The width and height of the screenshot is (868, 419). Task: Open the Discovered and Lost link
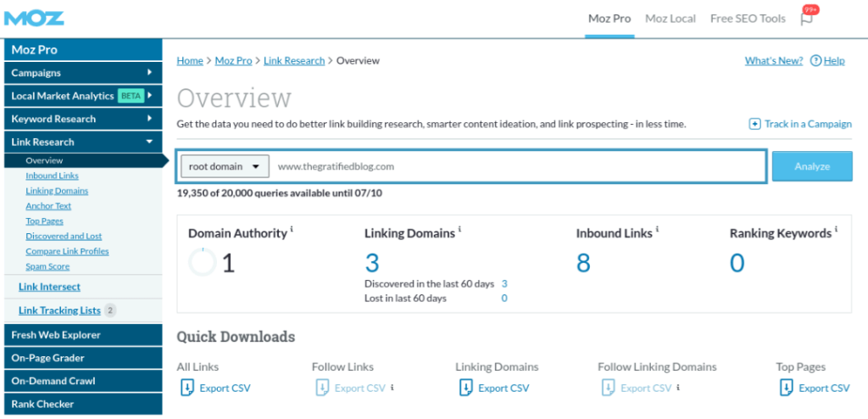pos(64,236)
